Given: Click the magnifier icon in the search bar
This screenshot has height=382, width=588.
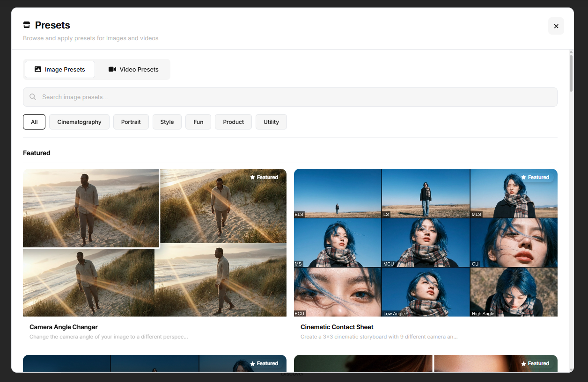Looking at the screenshot, I should point(32,97).
